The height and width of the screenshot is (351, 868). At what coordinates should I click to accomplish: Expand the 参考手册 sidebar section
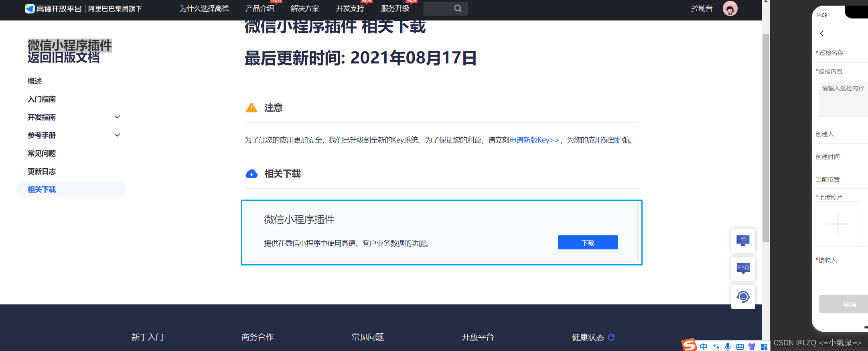(x=117, y=135)
